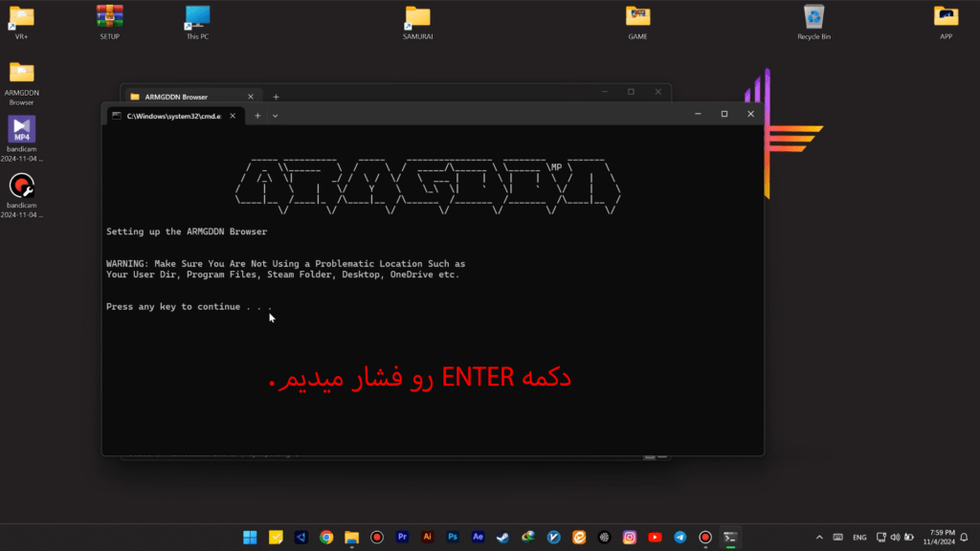Open Instagram from the taskbar
980x551 pixels.
pyautogui.click(x=630, y=538)
